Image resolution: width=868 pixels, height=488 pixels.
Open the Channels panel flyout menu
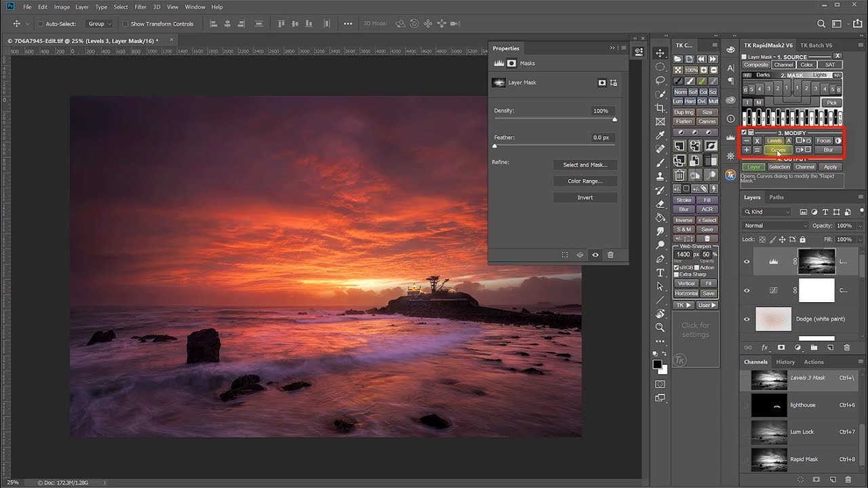pyautogui.click(x=861, y=362)
